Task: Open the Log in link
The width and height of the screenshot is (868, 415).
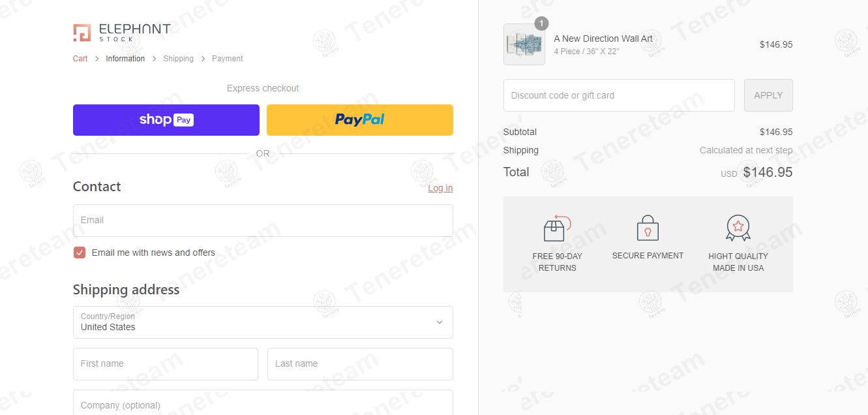Action: [440, 188]
